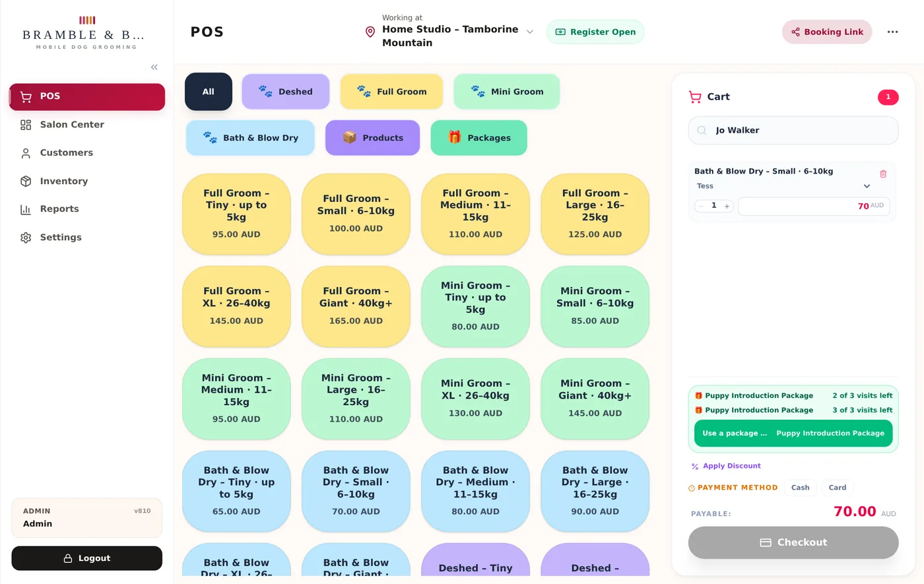The width and height of the screenshot is (924, 584).
Task: Select the All category tab
Action: point(209,92)
